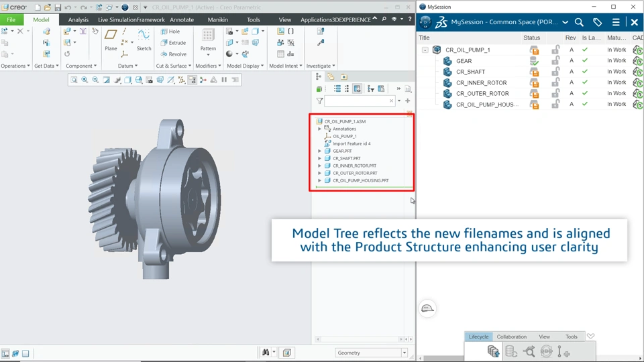Click the Undo arrow in Creo

(68, 7)
